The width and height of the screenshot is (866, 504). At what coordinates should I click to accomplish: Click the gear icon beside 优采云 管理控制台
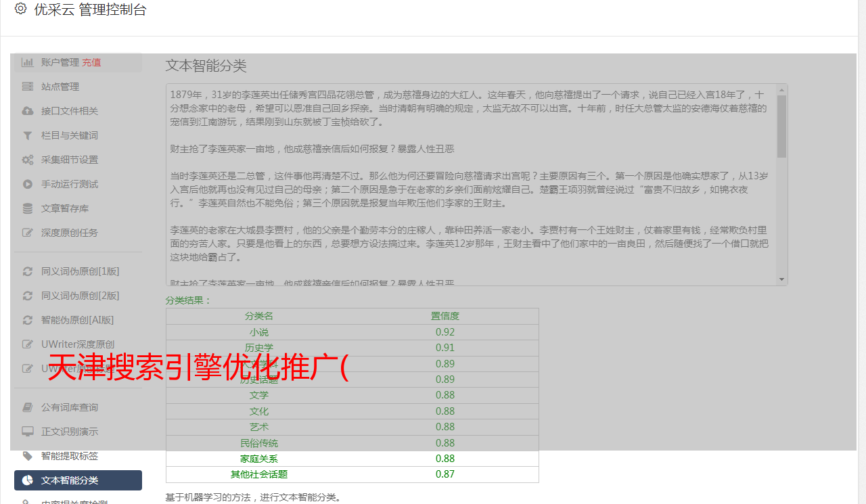[x=20, y=9]
